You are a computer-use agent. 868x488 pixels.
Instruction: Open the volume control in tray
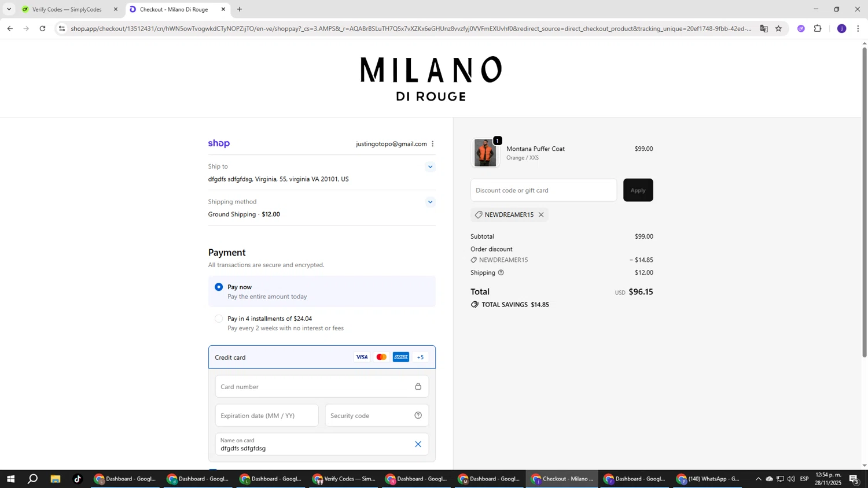(791, 479)
